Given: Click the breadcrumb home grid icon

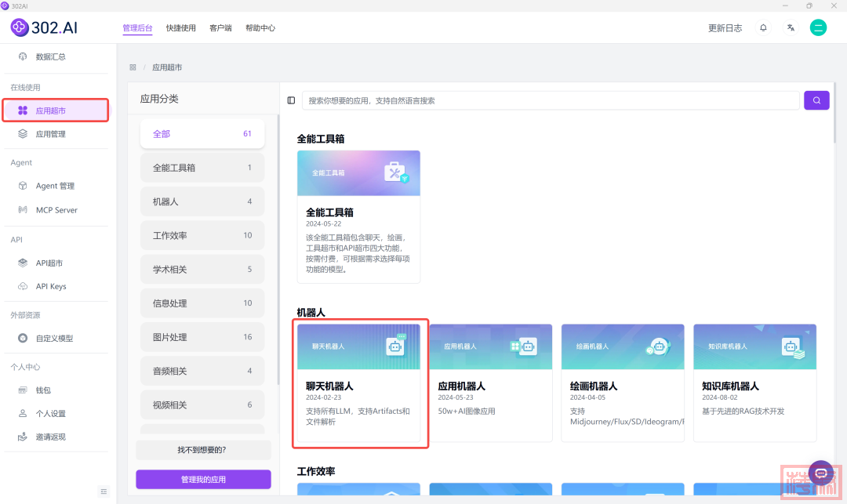Looking at the screenshot, I should 133,67.
